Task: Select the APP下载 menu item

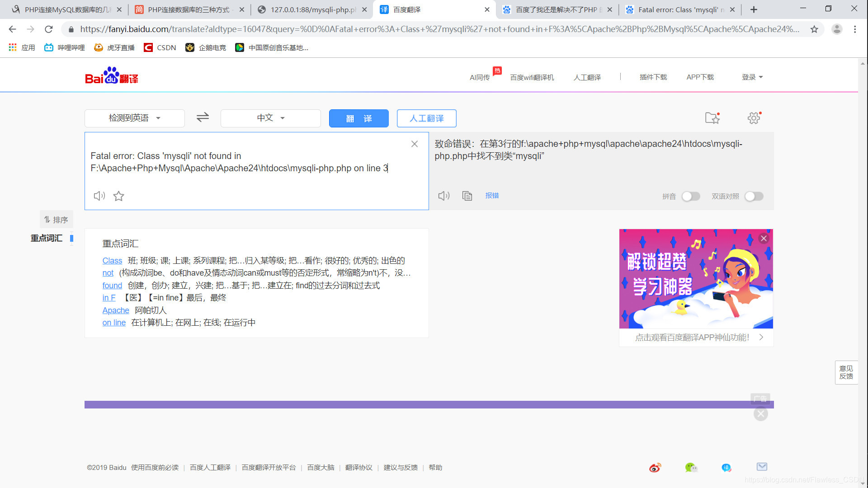Action: pos(700,77)
